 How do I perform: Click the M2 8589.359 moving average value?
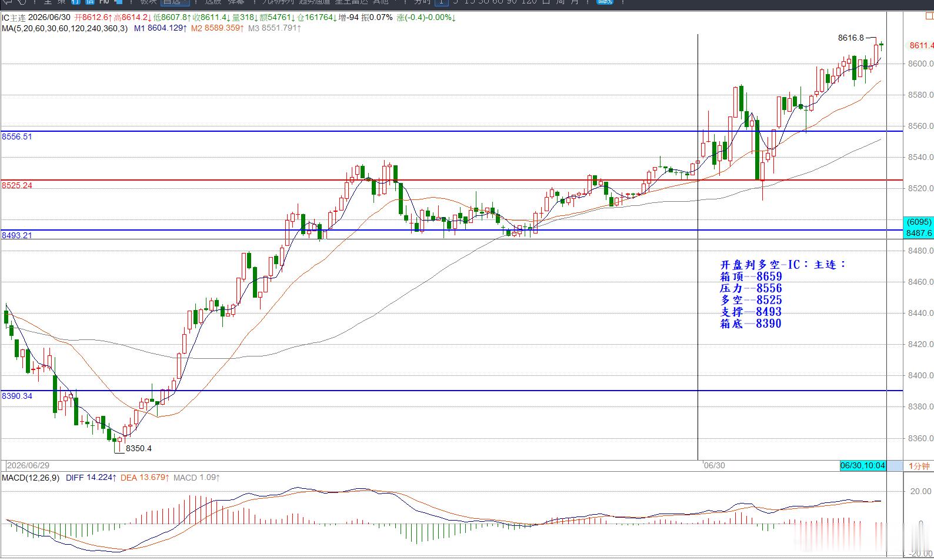(x=217, y=28)
